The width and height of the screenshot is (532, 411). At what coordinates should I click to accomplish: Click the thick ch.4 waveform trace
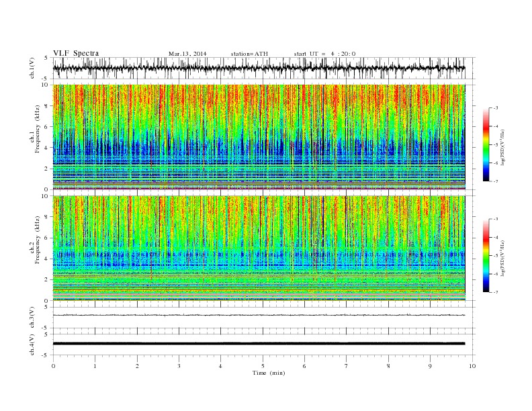coord(259,344)
